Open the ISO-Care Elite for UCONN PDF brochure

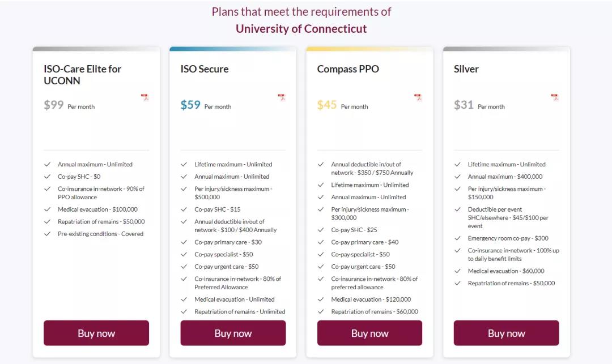(x=144, y=97)
